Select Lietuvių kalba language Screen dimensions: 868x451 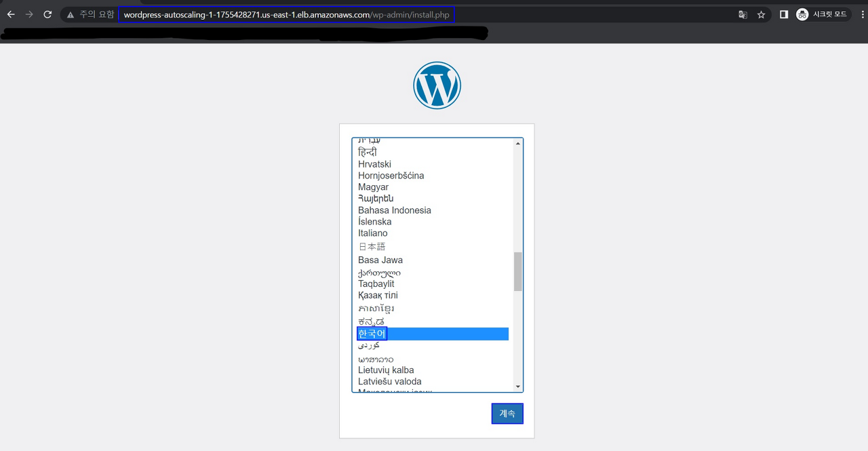pos(386,370)
